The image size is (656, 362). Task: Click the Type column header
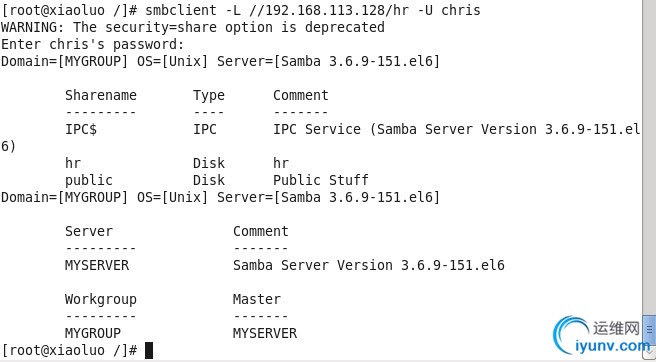tap(209, 95)
